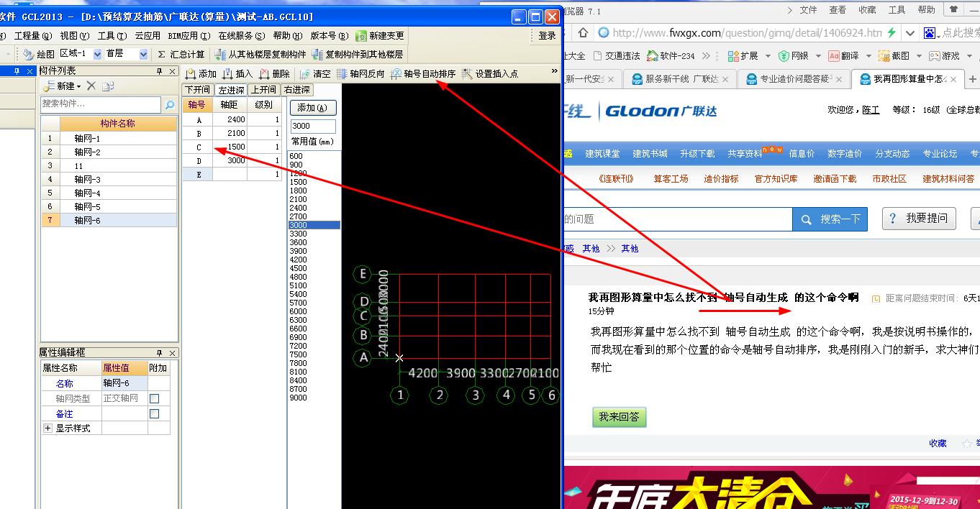
Task: Close the 属性编辑框 panel
Action: click(x=173, y=353)
